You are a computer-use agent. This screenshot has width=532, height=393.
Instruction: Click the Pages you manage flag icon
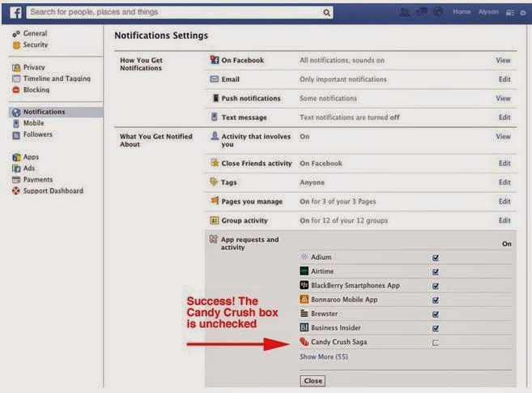215,201
